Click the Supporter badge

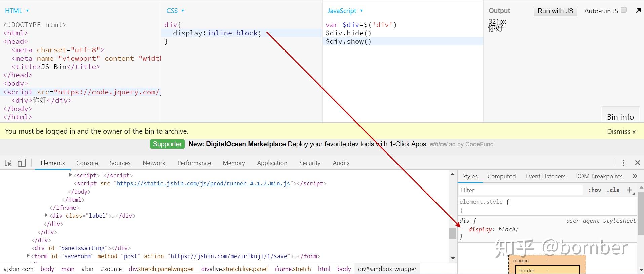click(x=167, y=144)
